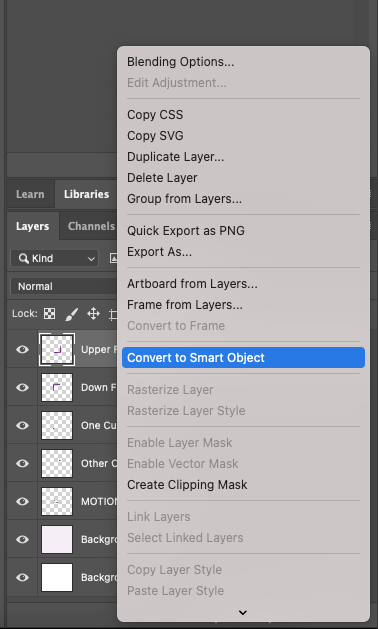
Task: Select the Upper F layer thumbnail
Action: (57, 349)
